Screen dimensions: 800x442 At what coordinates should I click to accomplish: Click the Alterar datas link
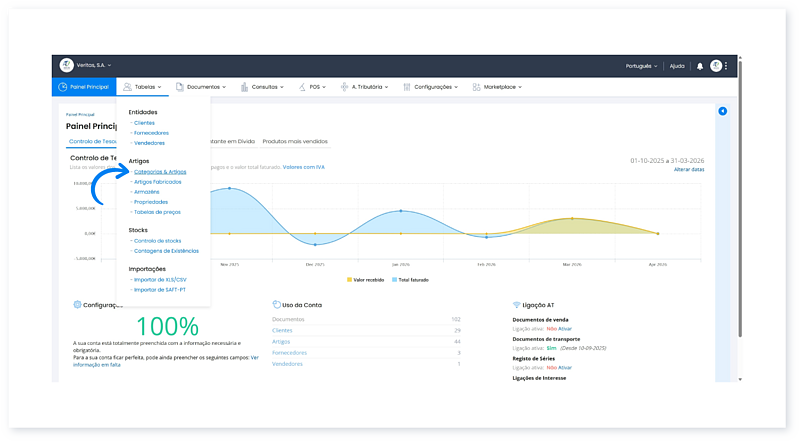point(689,170)
